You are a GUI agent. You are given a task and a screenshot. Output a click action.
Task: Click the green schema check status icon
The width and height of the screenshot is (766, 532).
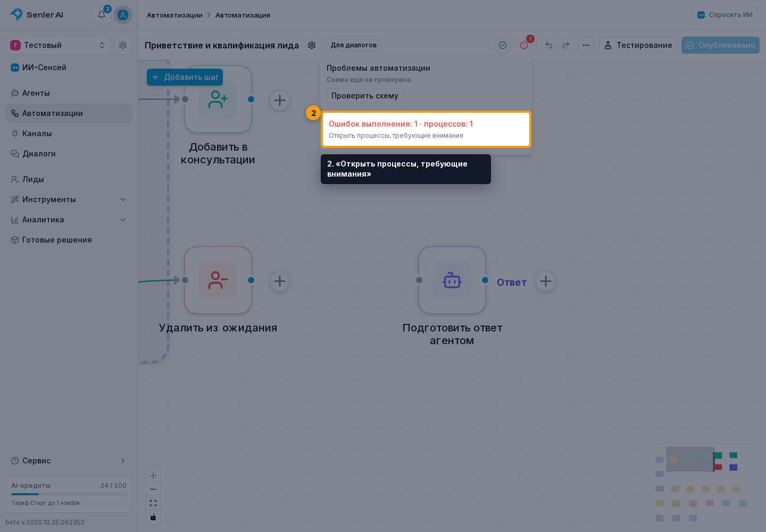(x=503, y=45)
